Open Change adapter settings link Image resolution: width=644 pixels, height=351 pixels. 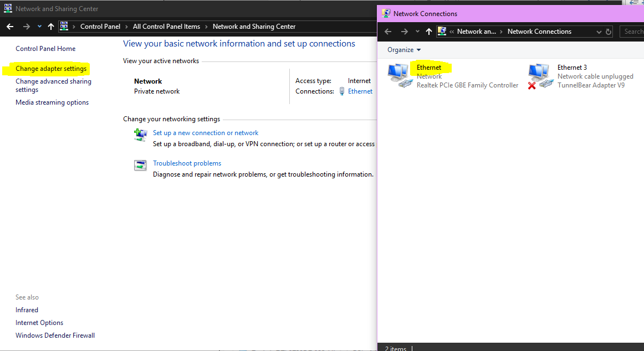[51, 69]
